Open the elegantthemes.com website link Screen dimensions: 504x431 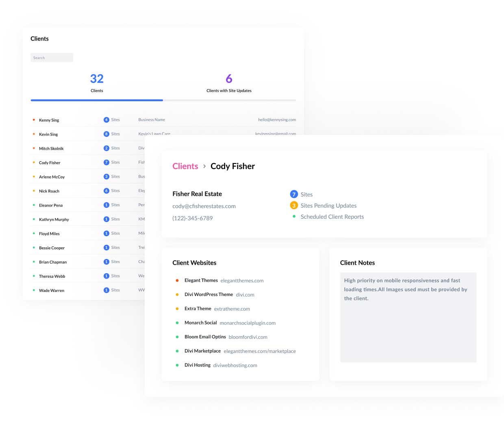coord(242,281)
